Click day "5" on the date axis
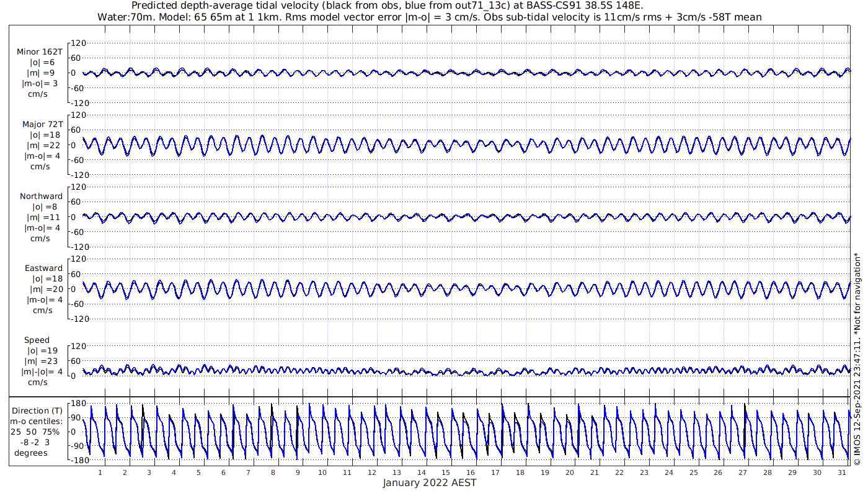The image size is (868, 496). point(198,472)
